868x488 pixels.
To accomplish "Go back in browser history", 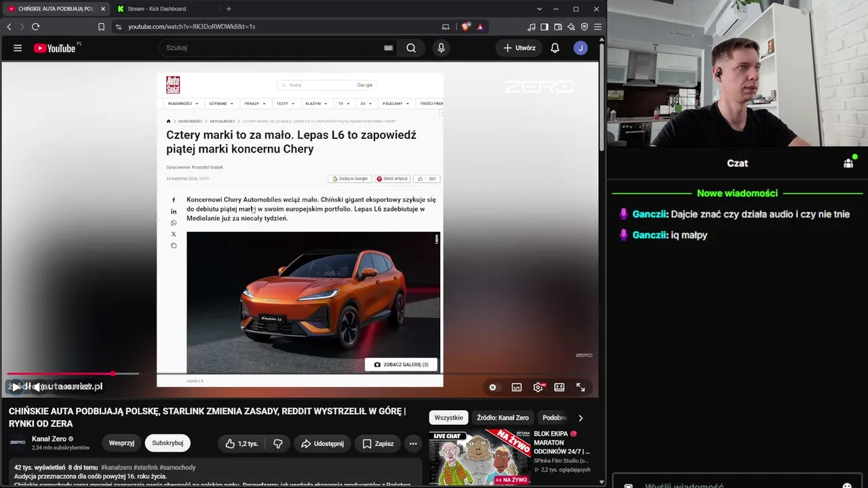I will pyautogui.click(x=9, y=26).
